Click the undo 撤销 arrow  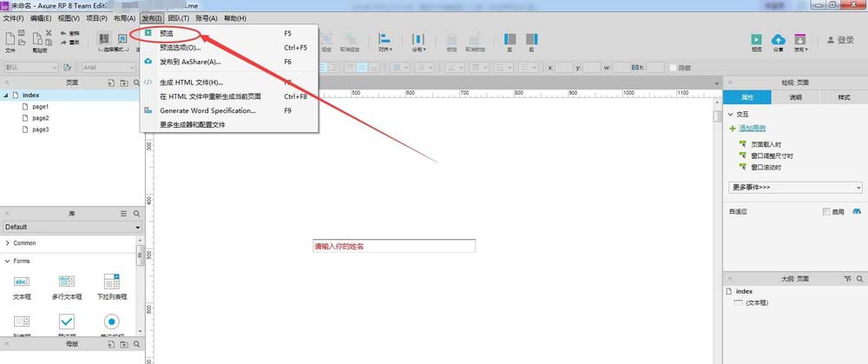click(x=69, y=33)
